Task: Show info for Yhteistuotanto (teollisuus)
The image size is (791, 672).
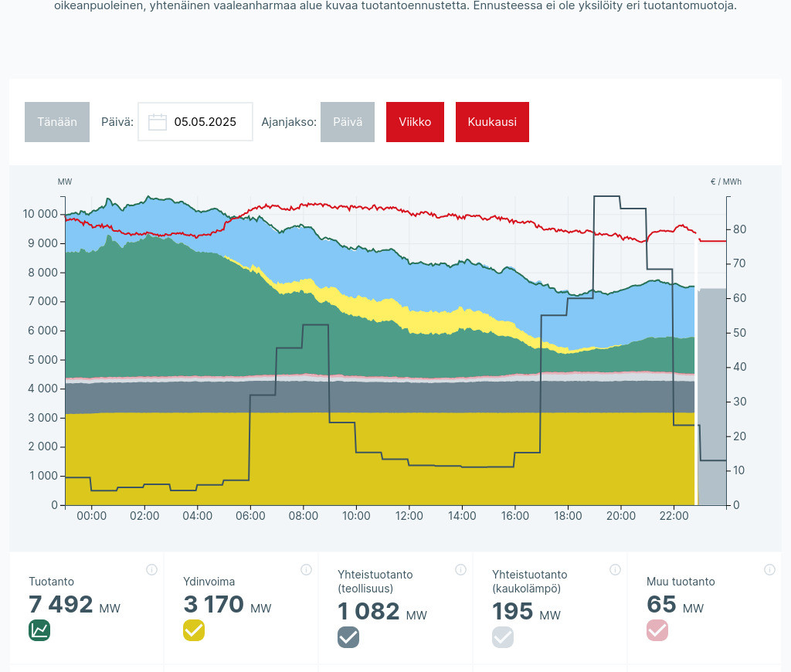Action: 460,570
